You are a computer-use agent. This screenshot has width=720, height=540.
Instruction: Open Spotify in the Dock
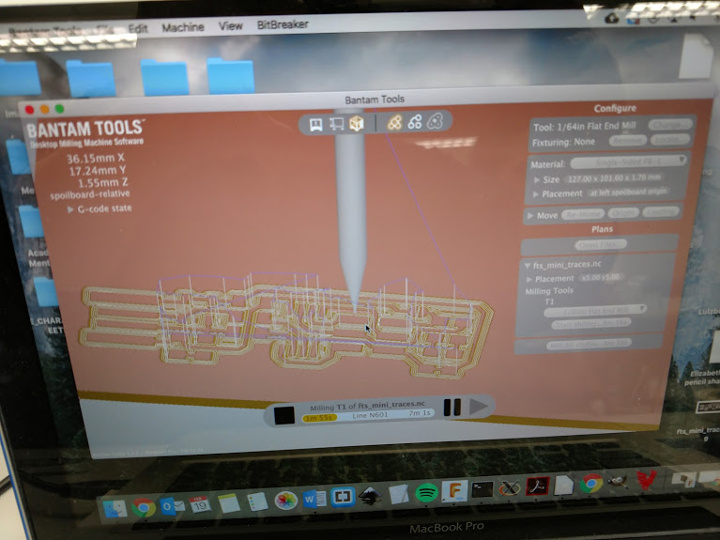pyautogui.click(x=427, y=493)
